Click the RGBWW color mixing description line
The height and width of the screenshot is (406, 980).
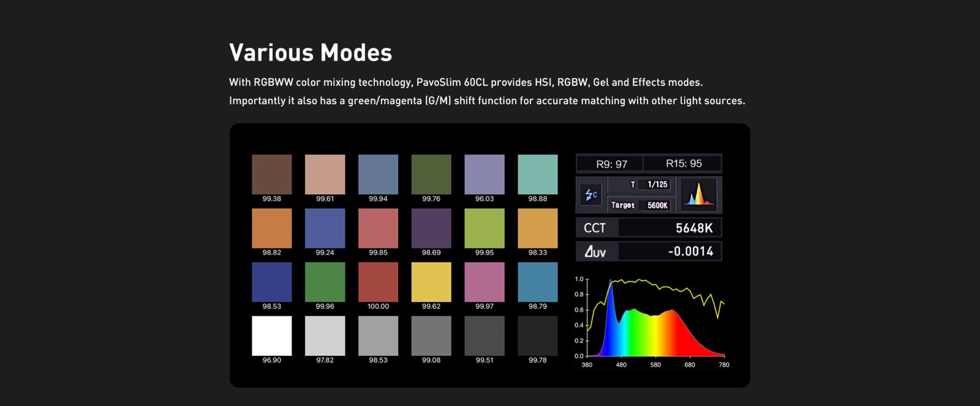tap(466, 82)
